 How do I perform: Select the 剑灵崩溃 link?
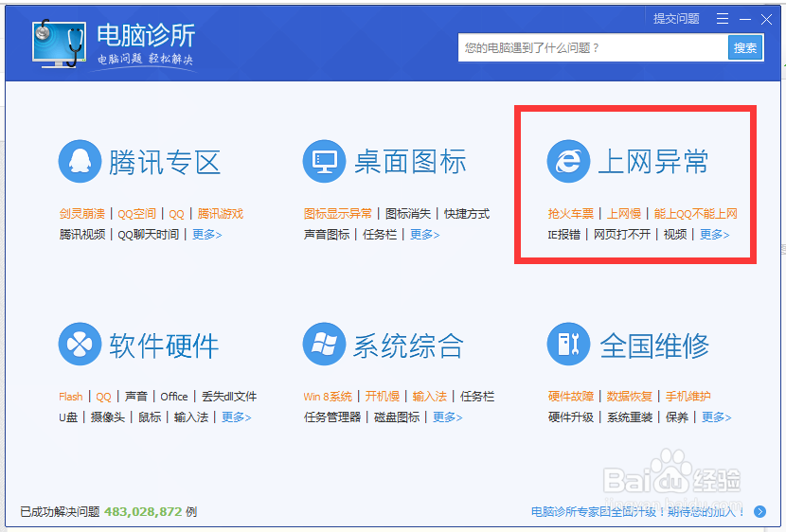click(82, 214)
